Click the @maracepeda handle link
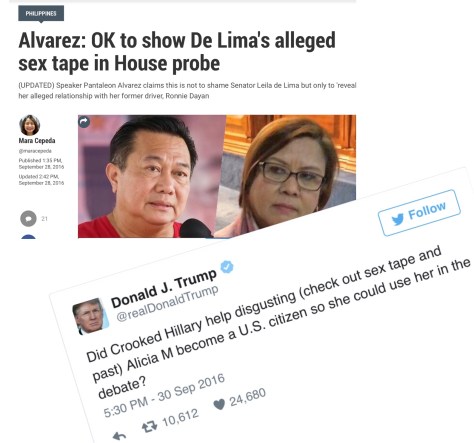This screenshot has width=474, height=443. tap(35, 151)
